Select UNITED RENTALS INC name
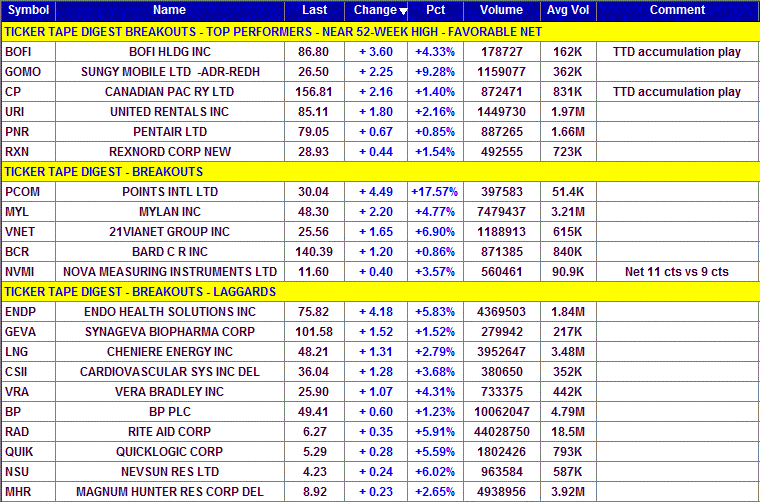760x502 pixels. 170,112
